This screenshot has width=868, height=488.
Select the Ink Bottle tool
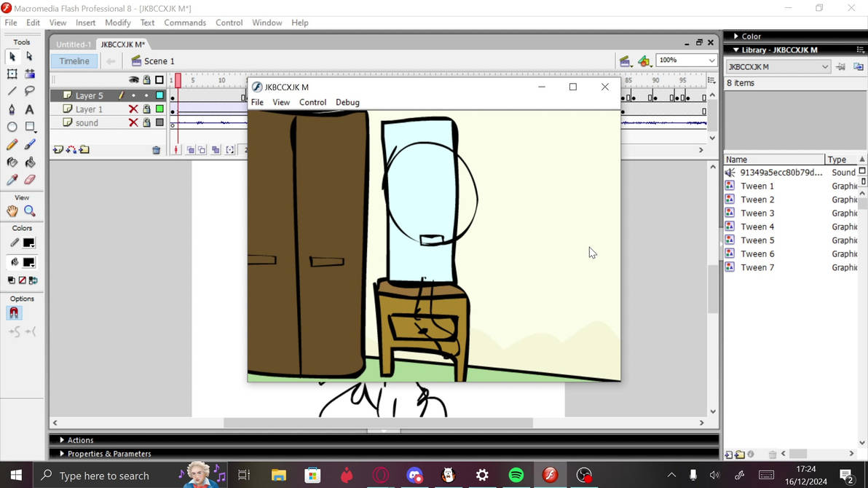click(12, 162)
